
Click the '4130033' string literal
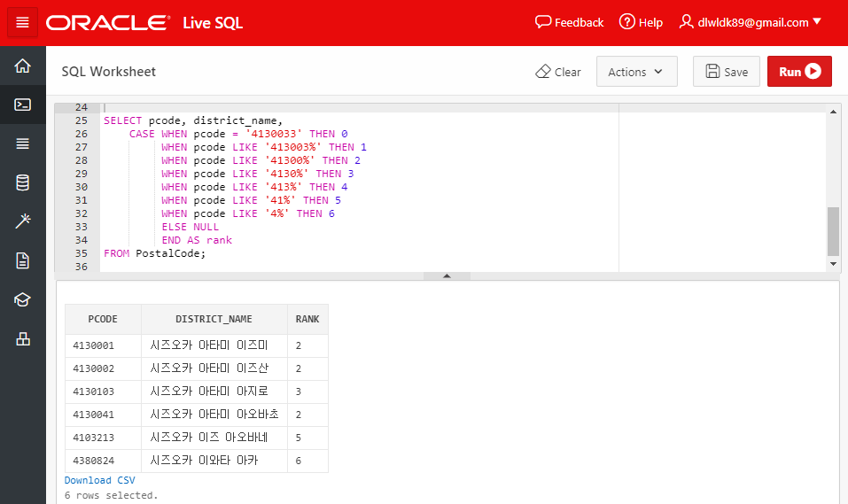(x=274, y=134)
